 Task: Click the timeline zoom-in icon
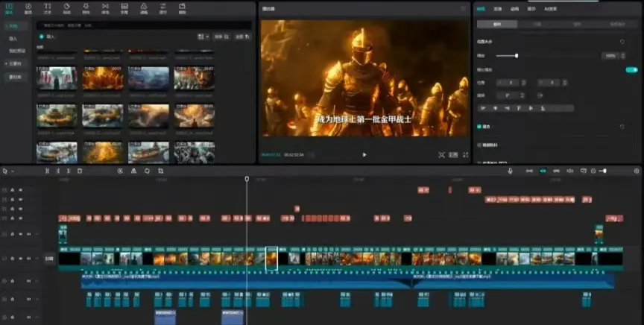pyautogui.click(x=637, y=171)
